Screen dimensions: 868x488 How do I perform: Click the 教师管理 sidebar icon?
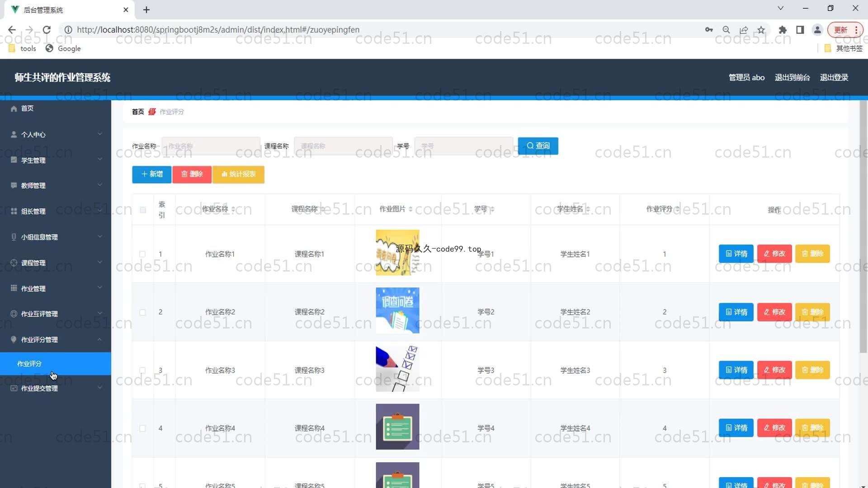pos(14,185)
